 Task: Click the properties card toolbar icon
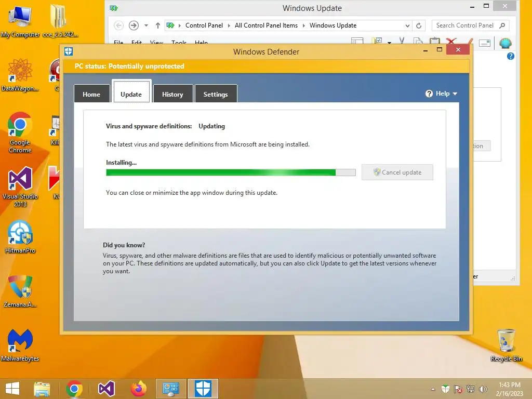[485, 43]
